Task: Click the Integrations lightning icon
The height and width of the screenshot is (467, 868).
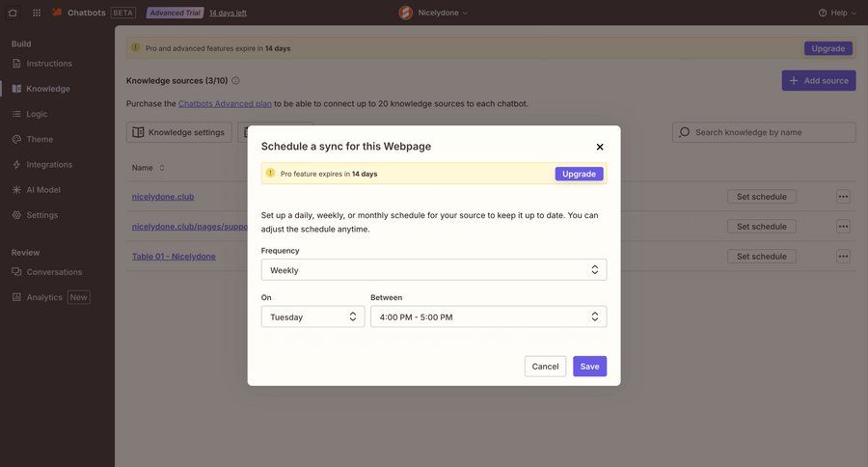Action: coord(16,165)
